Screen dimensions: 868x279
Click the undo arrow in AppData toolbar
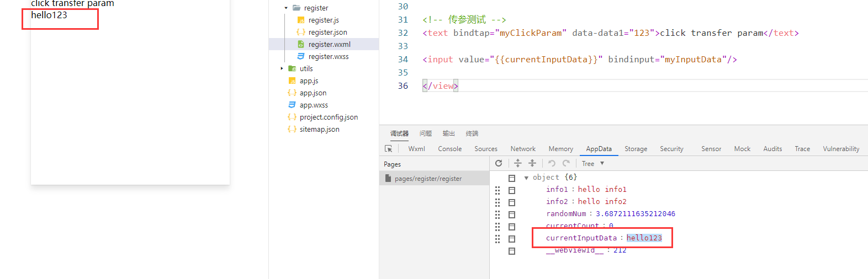tap(552, 163)
